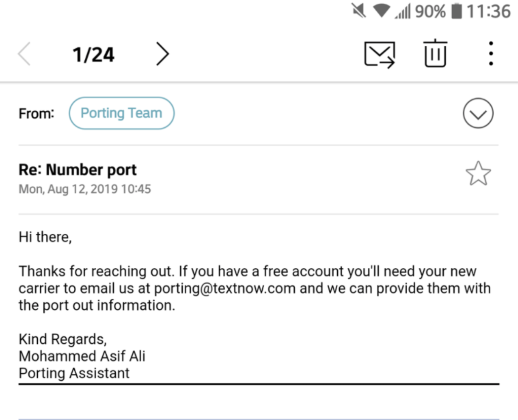Tap the cell signal strength icon
Viewport: 518px width, 420px height.
(403, 12)
